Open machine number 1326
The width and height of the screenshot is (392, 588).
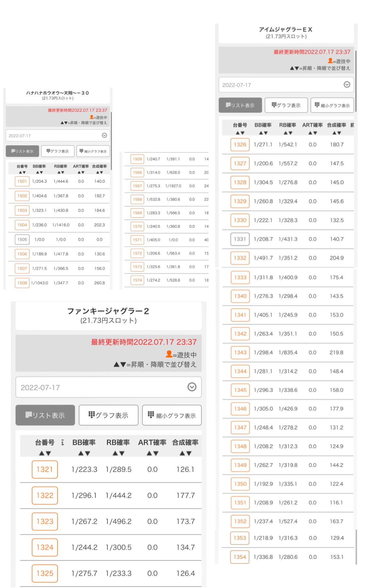[240, 144]
